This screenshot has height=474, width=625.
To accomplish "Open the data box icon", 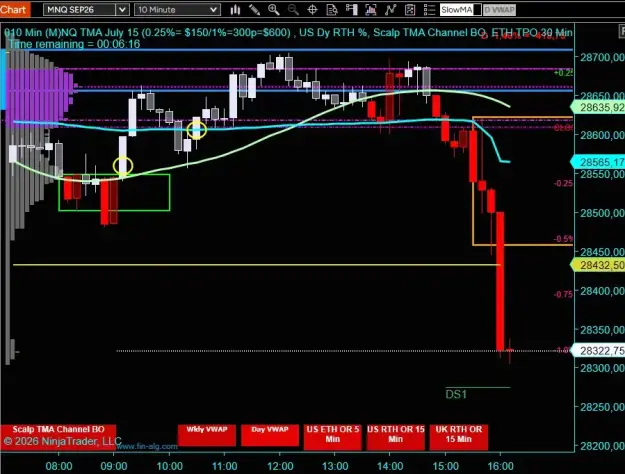I will coord(332,10).
